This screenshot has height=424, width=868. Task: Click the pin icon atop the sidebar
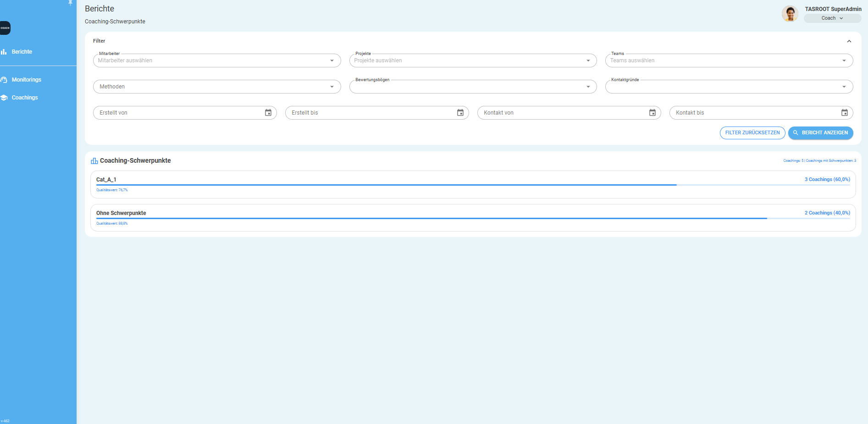(70, 2)
